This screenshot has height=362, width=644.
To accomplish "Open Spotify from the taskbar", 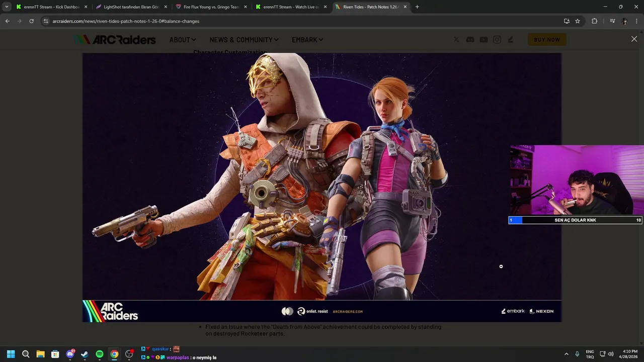I will tap(100, 354).
